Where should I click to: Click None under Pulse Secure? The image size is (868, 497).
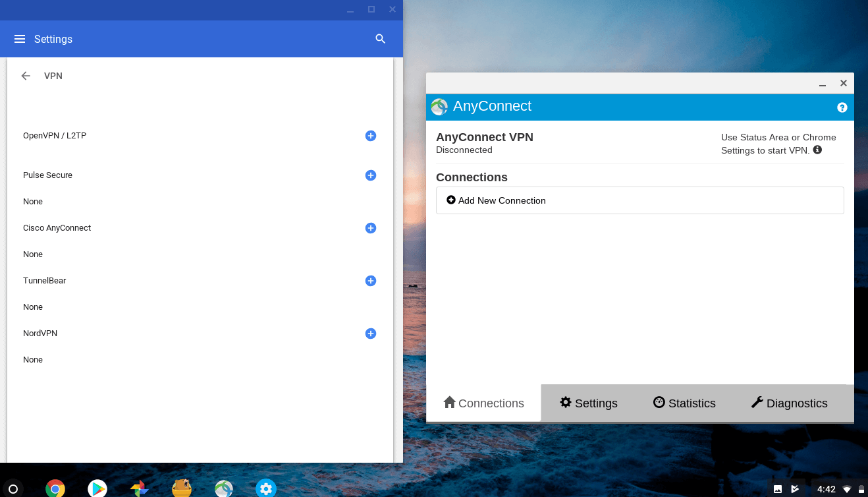[33, 202]
